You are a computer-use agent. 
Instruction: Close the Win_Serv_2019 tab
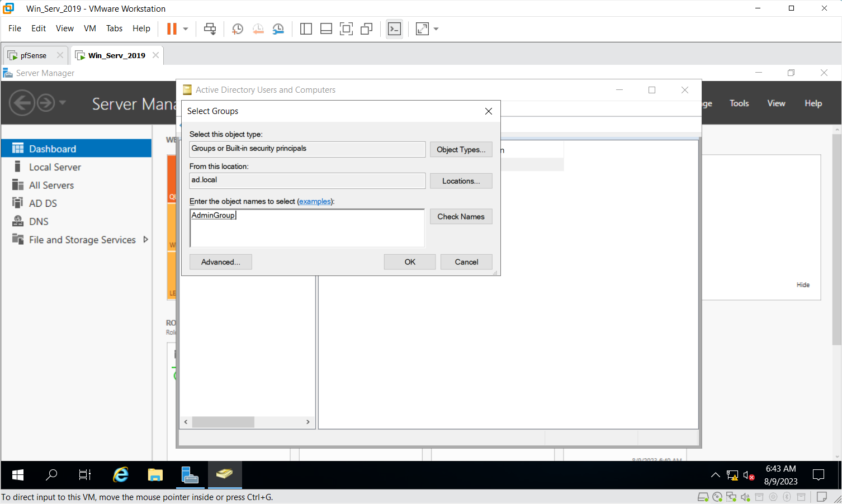tap(155, 55)
